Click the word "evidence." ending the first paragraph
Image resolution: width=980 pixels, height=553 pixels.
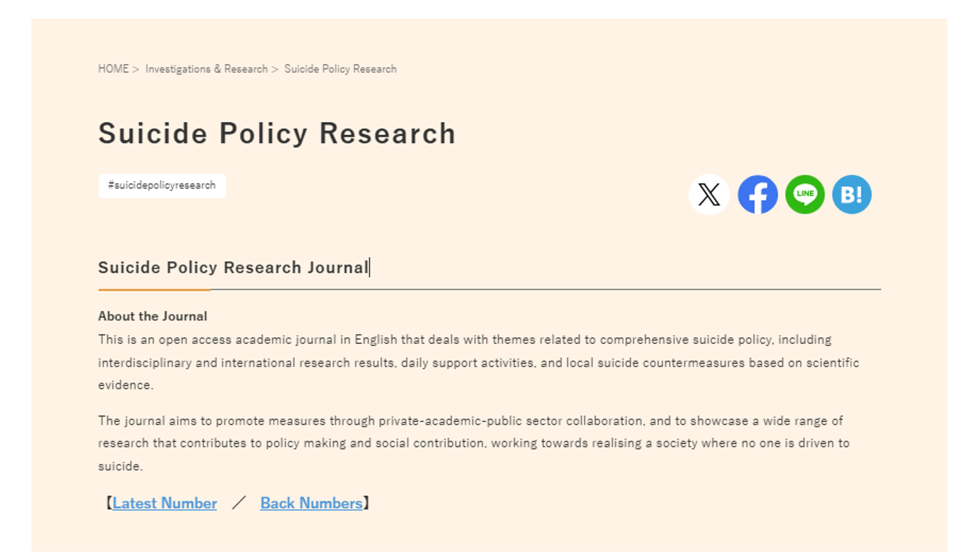[x=126, y=385]
